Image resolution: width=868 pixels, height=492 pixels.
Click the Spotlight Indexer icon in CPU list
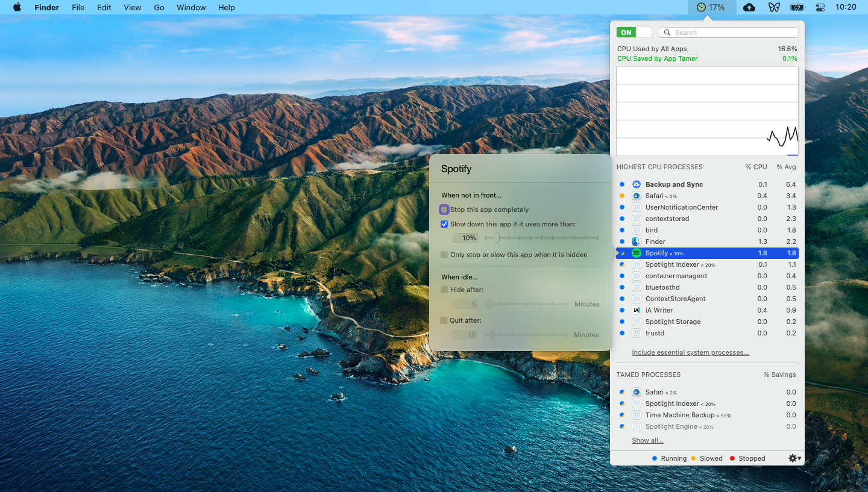[x=637, y=264]
